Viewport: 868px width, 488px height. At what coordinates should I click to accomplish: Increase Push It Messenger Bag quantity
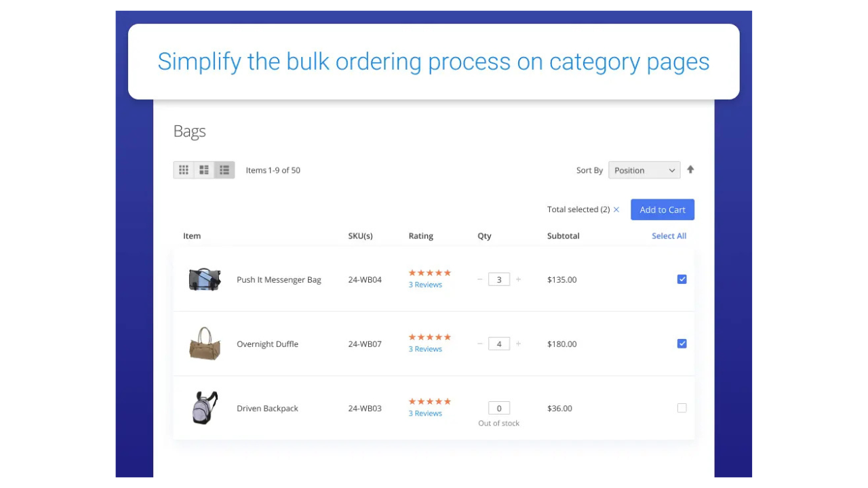pyautogui.click(x=519, y=279)
